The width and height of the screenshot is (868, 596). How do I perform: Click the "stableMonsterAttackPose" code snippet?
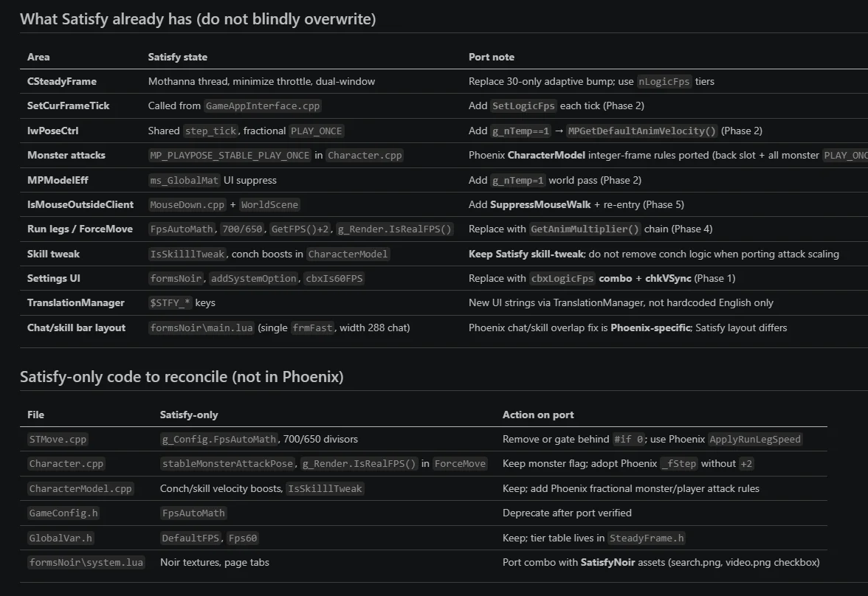pyautogui.click(x=228, y=464)
